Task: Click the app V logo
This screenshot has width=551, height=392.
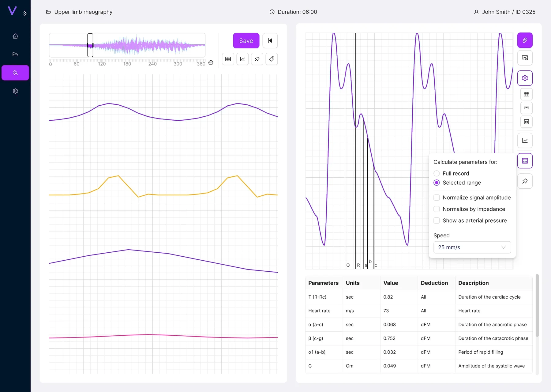Action: click(x=12, y=11)
